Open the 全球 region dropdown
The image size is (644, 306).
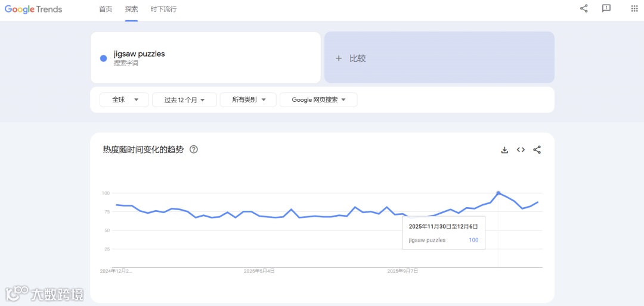[125, 99]
